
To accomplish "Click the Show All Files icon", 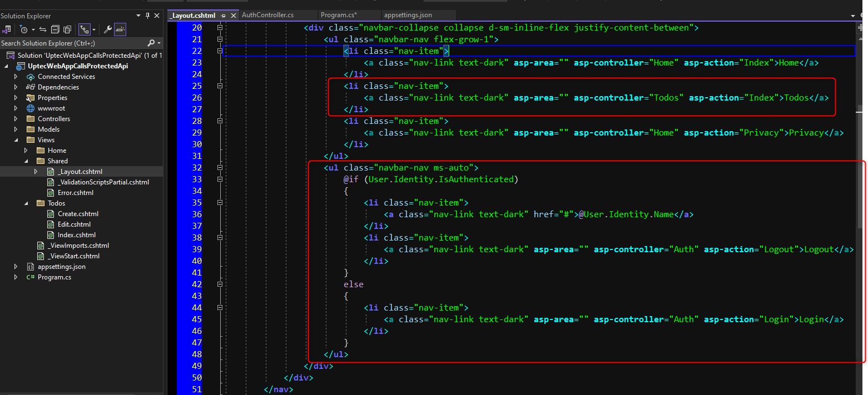I will click(x=67, y=29).
